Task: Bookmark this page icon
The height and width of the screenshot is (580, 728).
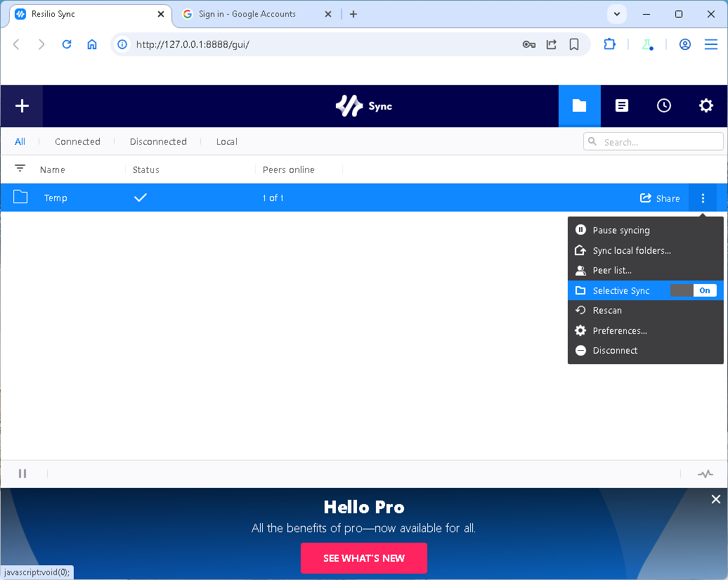Action: tap(574, 44)
